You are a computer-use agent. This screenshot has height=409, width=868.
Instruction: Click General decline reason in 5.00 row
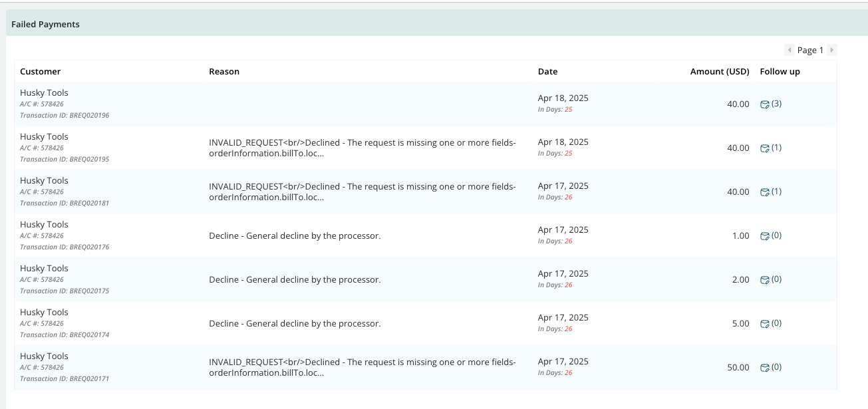click(x=295, y=324)
